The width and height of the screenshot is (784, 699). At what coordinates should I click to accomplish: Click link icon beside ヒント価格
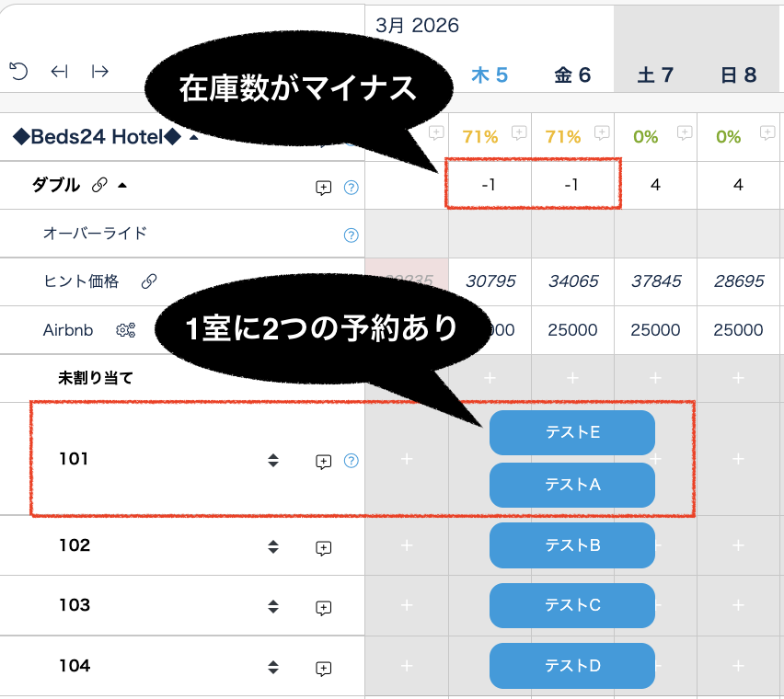point(149,282)
